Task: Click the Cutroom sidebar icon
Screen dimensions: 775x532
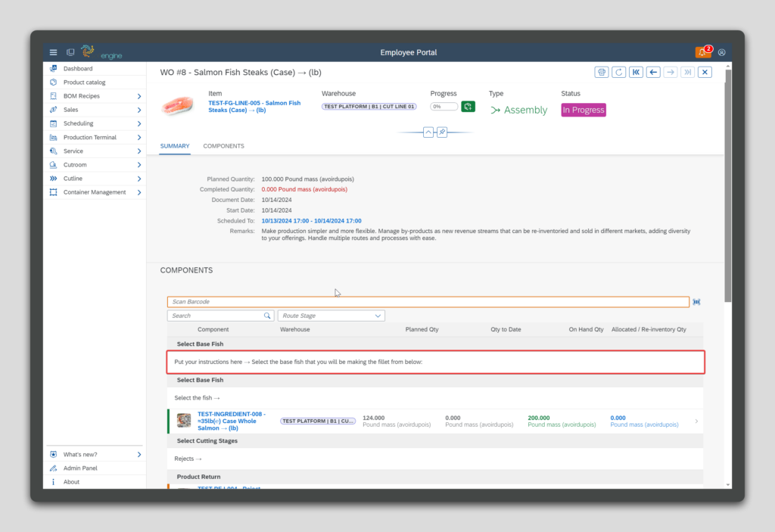Action: coord(54,165)
